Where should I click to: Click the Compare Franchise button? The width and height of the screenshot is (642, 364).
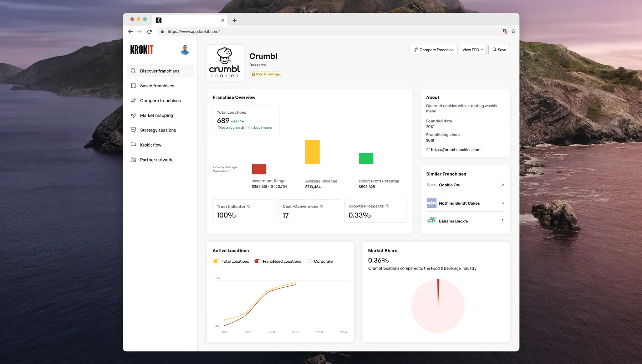[x=433, y=50]
